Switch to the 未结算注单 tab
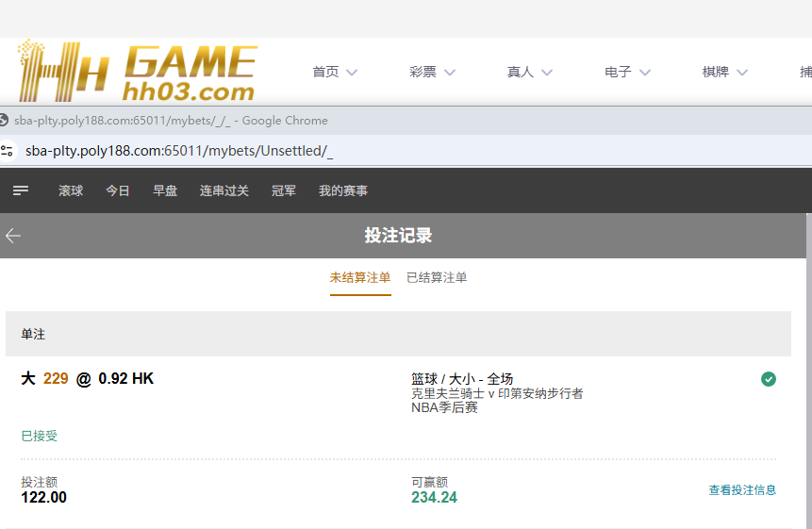 point(360,277)
